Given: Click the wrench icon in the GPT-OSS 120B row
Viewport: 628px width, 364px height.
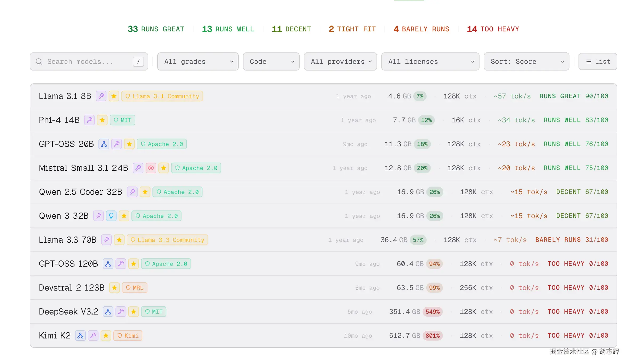Looking at the screenshot, I should point(121,264).
